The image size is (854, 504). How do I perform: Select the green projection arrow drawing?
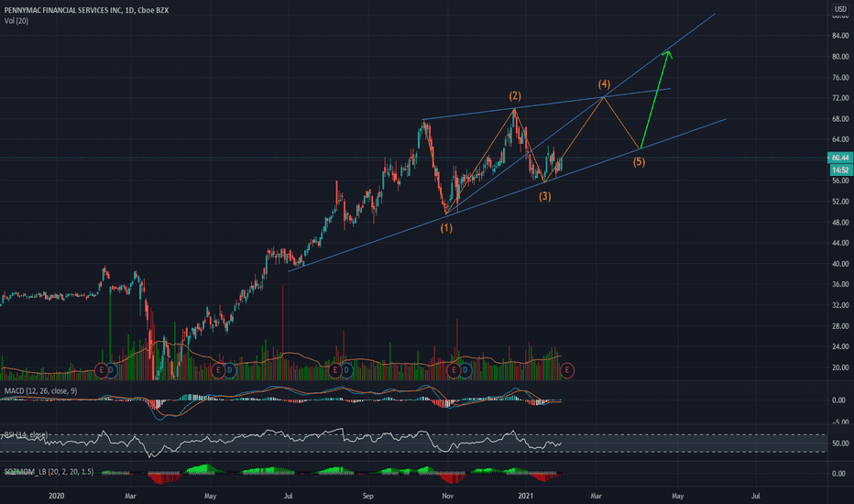655,98
